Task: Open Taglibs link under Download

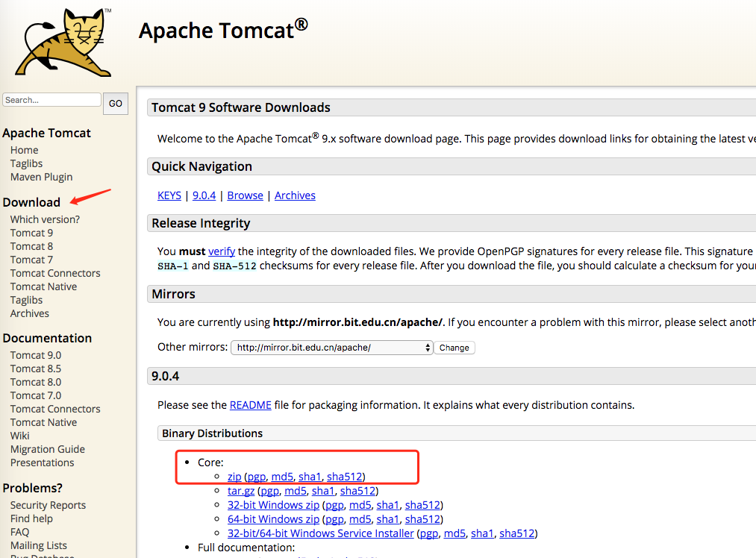Action: click(27, 300)
